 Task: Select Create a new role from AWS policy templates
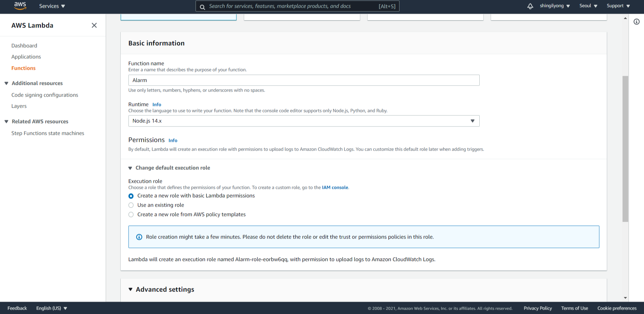(x=131, y=215)
